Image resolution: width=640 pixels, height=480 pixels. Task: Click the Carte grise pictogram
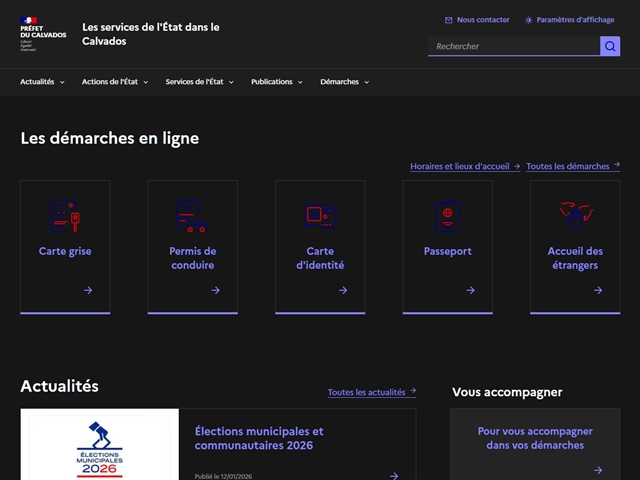(65, 215)
